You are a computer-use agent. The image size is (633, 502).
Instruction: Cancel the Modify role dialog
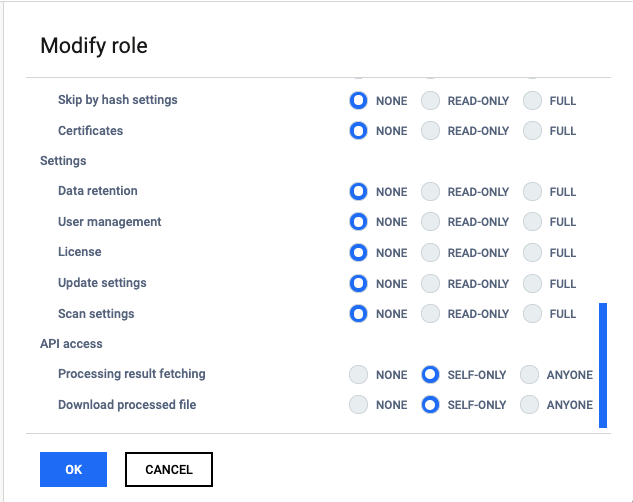(169, 469)
